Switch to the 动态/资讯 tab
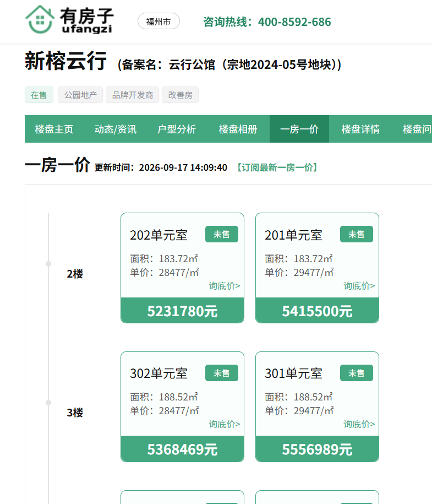 (x=116, y=129)
